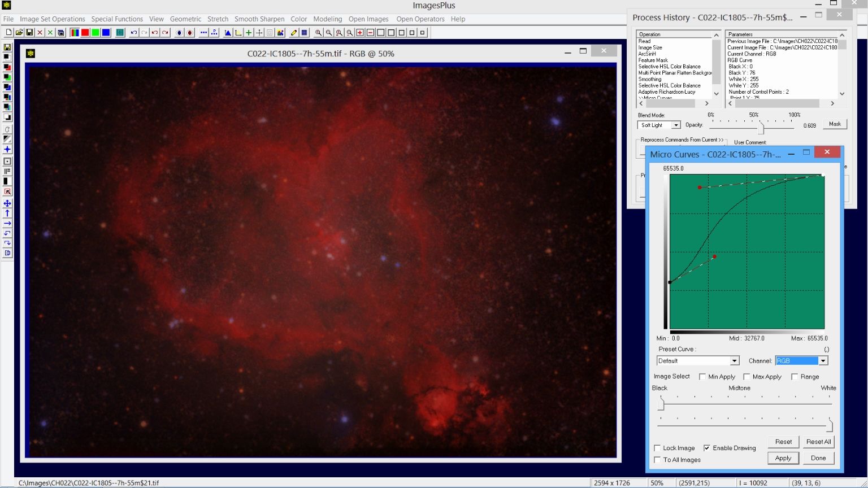Click the red plus box icon

click(360, 33)
